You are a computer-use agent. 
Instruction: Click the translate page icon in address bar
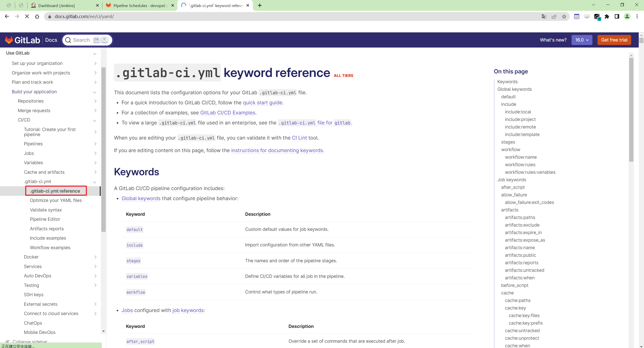pos(544,16)
